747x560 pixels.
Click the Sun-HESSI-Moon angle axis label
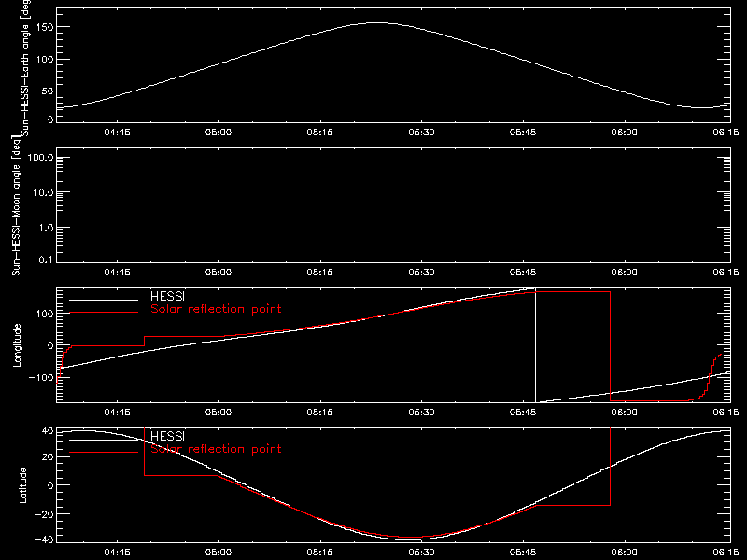pos(16,205)
